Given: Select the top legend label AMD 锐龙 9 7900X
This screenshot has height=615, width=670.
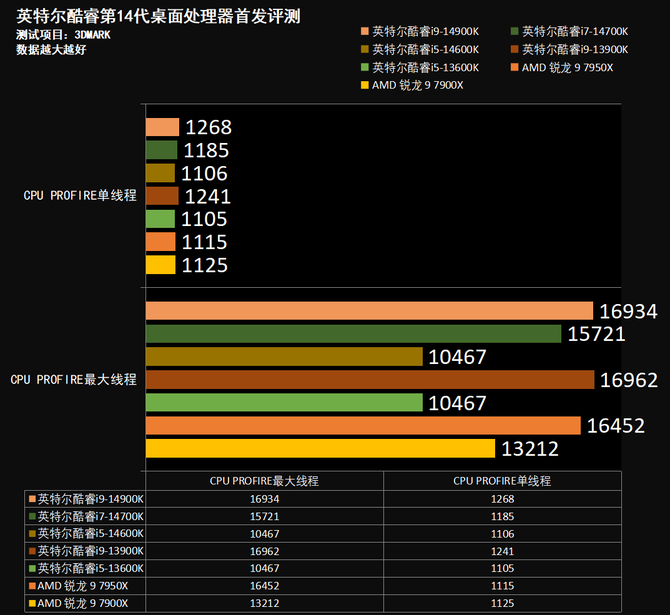Looking at the screenshot, I should click(x=417, y=85).
